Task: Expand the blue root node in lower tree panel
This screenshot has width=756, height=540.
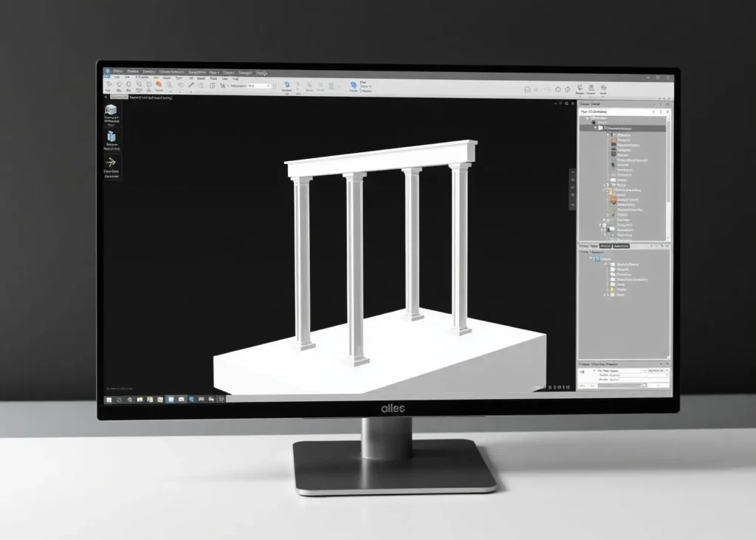Action: pyautogui.click(x=591, y=259)
